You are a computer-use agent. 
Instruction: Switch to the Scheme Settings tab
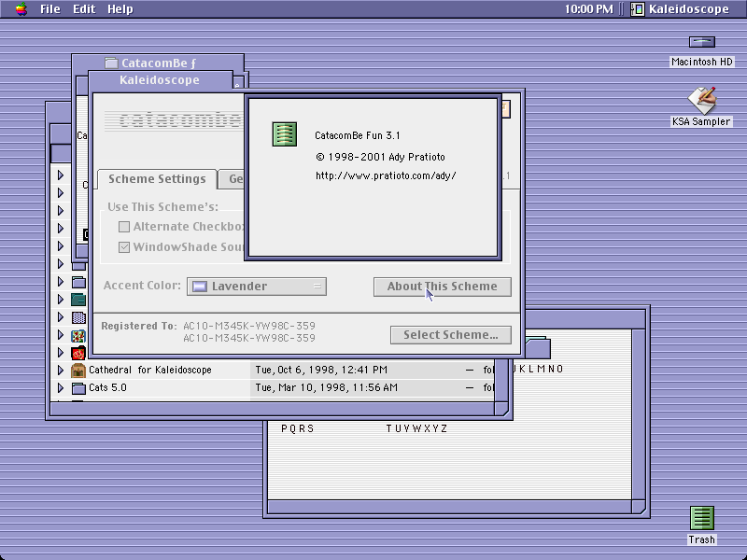pos(157,179)
